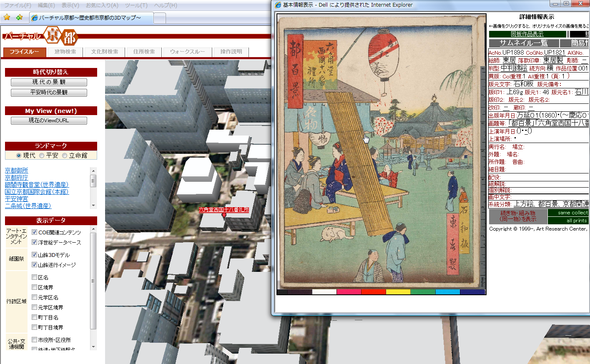
Task: Click 表示データ list scroll-up arrow
Action: click(93, 229)
